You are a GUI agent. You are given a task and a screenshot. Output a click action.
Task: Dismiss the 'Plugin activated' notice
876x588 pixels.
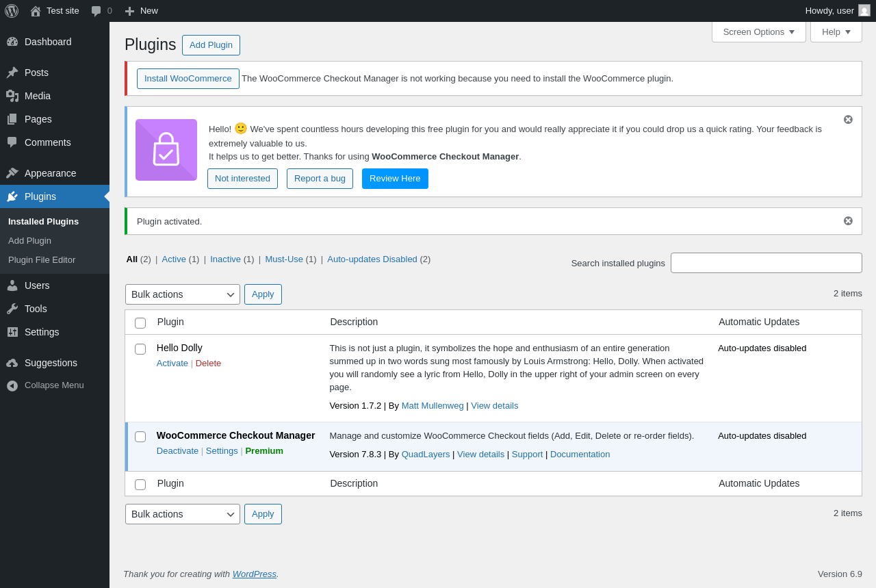[848, 221]
